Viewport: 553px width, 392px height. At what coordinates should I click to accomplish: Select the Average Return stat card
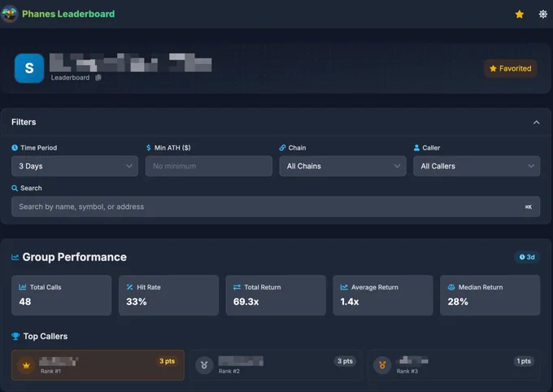[383, 295]
